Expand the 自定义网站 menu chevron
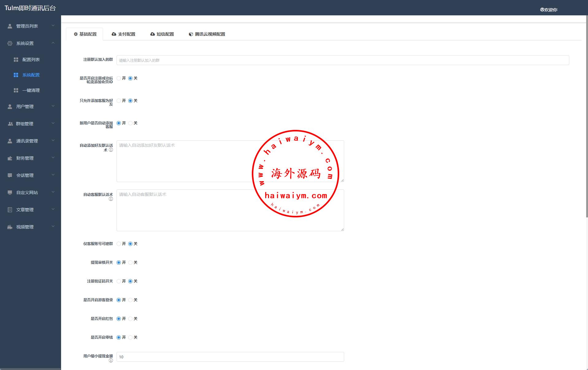This screenshot has height=370, width=588. click(x=53, y=192)
